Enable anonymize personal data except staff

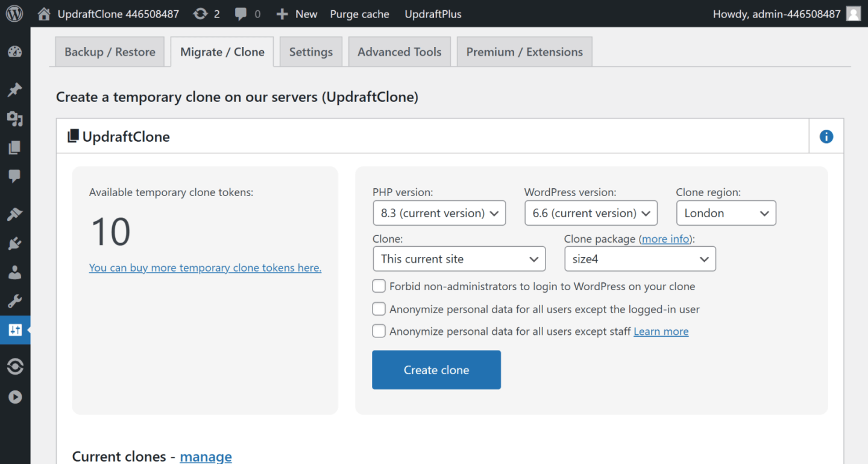pyautogui.click(x=379, y=331)
